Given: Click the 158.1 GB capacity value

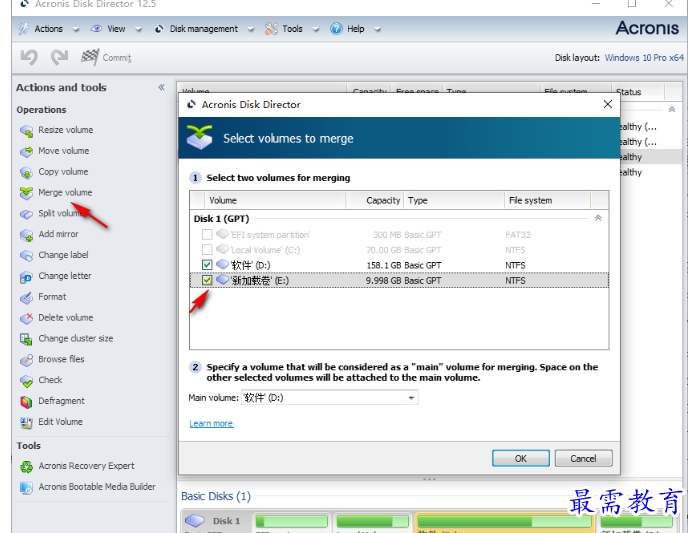Looking at the screenshot, I should (x=384, y=265).
